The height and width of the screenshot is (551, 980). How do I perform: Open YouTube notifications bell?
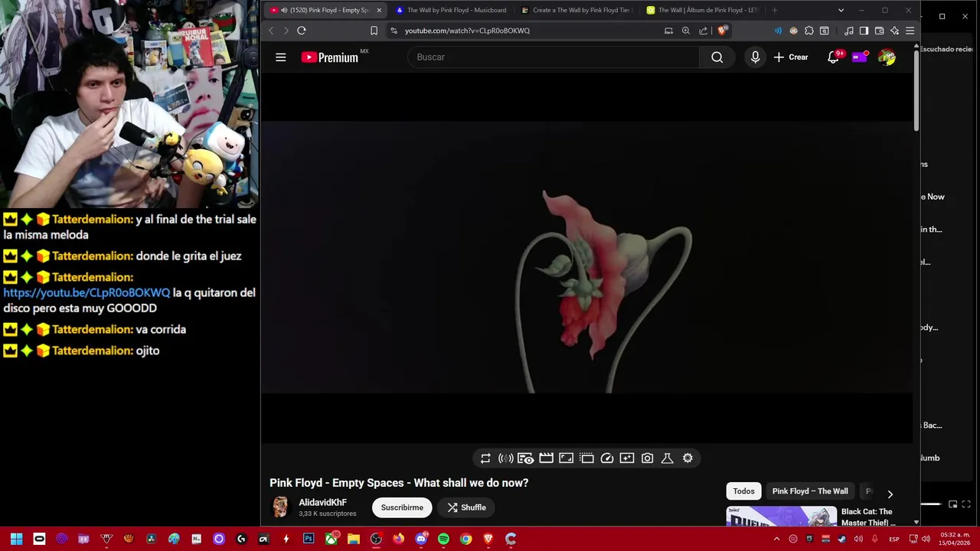tap(834, 57)
